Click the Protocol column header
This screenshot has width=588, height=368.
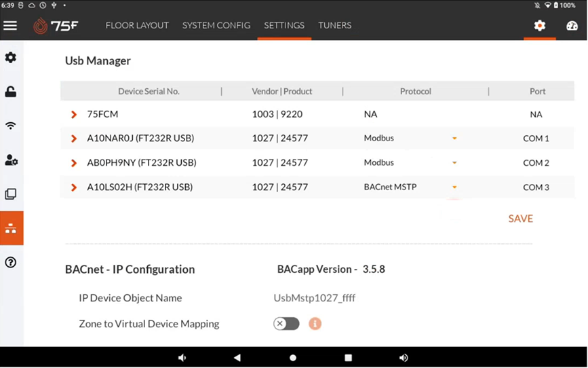[416, 91]
